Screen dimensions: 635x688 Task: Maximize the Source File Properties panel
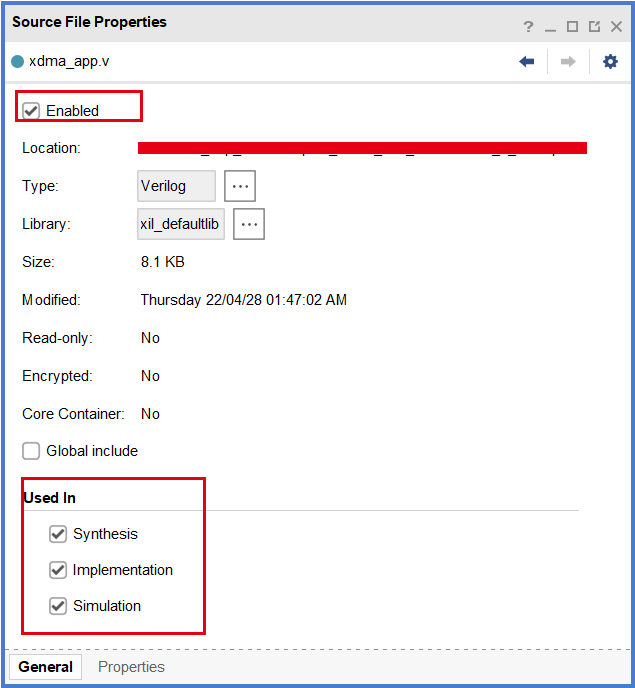[x=572, y=27]
